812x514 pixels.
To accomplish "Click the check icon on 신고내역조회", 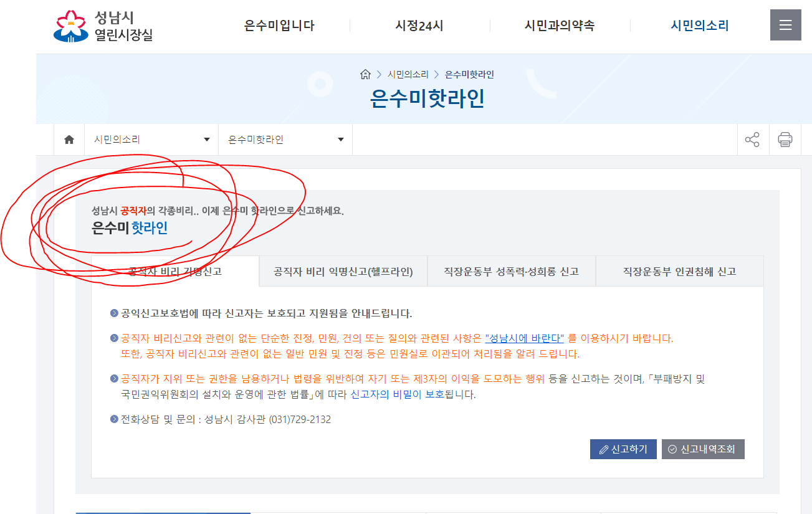I will pos(672,449).
